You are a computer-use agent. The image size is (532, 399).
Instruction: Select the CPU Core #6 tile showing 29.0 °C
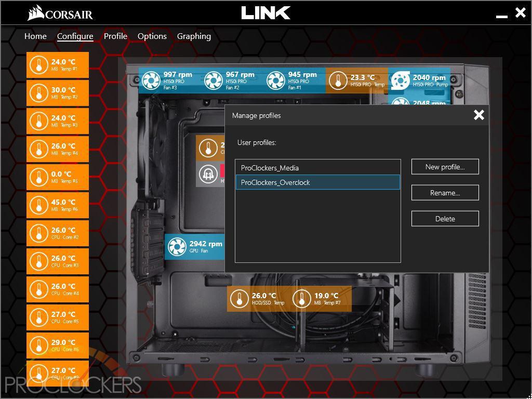click(58, 345)
